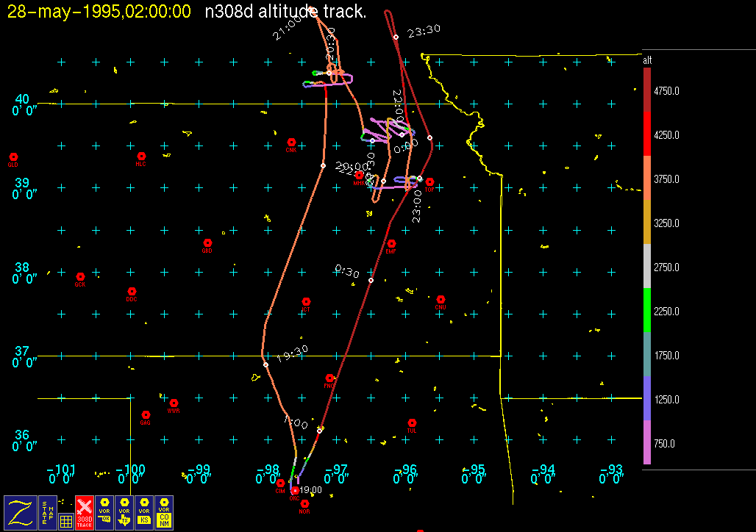Click the teal 1750.0 altitude band
The height and width of the screenshot is (532, 756).
[647, 354]
